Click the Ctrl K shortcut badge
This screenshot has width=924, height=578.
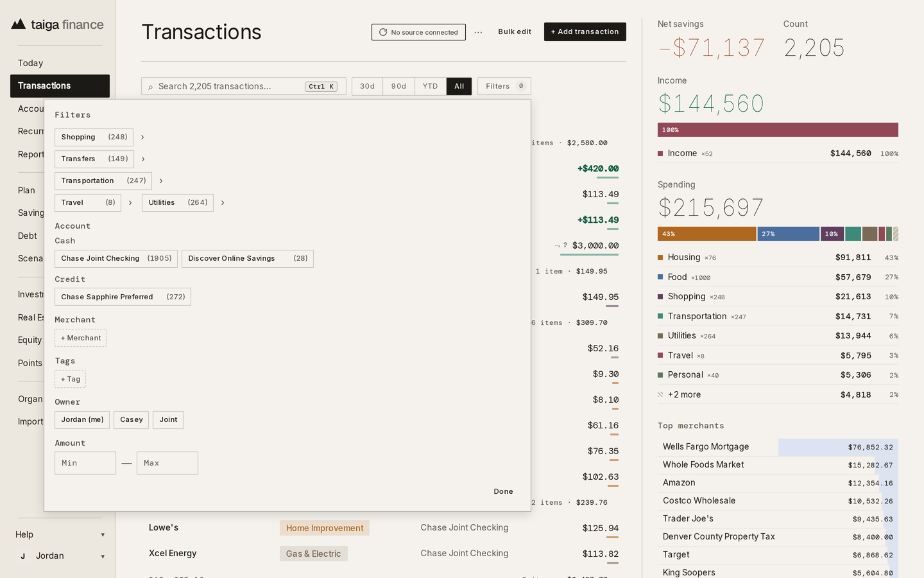pos(321,87)
